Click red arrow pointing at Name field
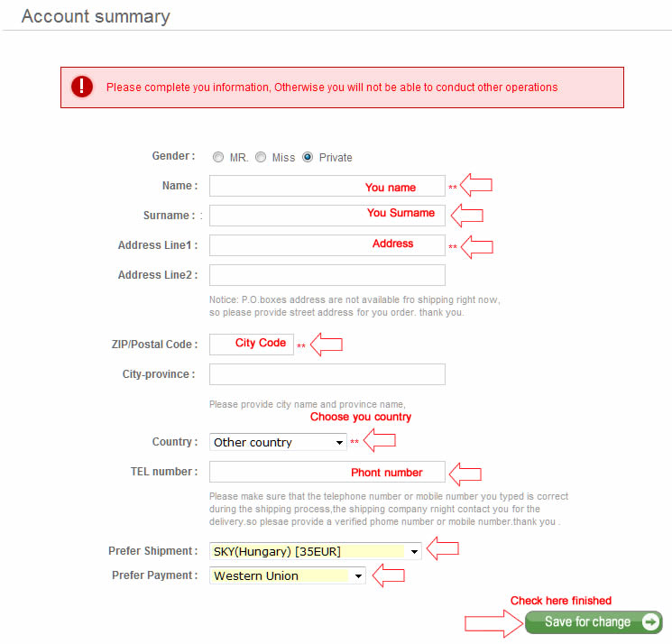The height and width of the screenshot is (644, 672). 476,186
